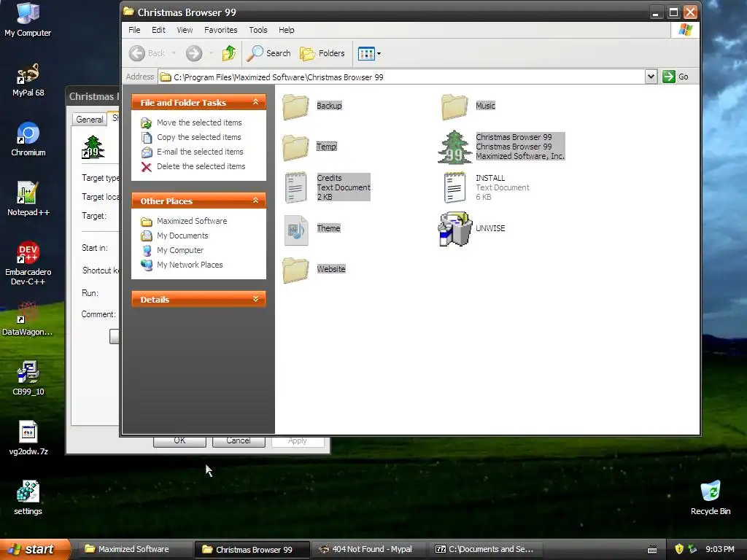Switch to General tab in Properties dialog
The width and height of the screenshot is (747, 560).
pyautogui.click(x=90, y=120)
